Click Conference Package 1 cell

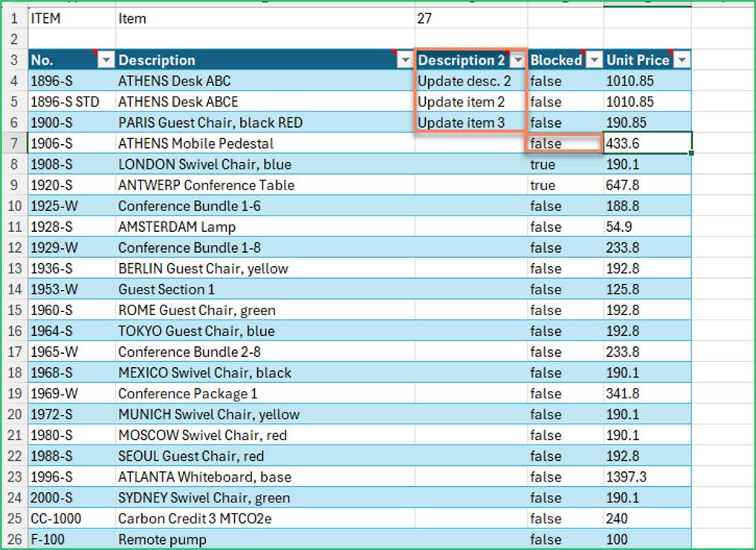[265, 393]
